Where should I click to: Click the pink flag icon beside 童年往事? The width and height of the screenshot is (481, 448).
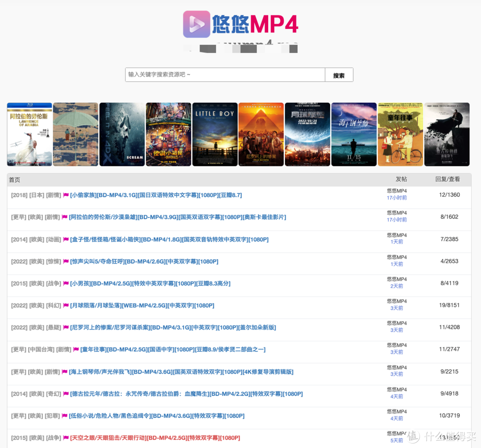pos(76,350)
